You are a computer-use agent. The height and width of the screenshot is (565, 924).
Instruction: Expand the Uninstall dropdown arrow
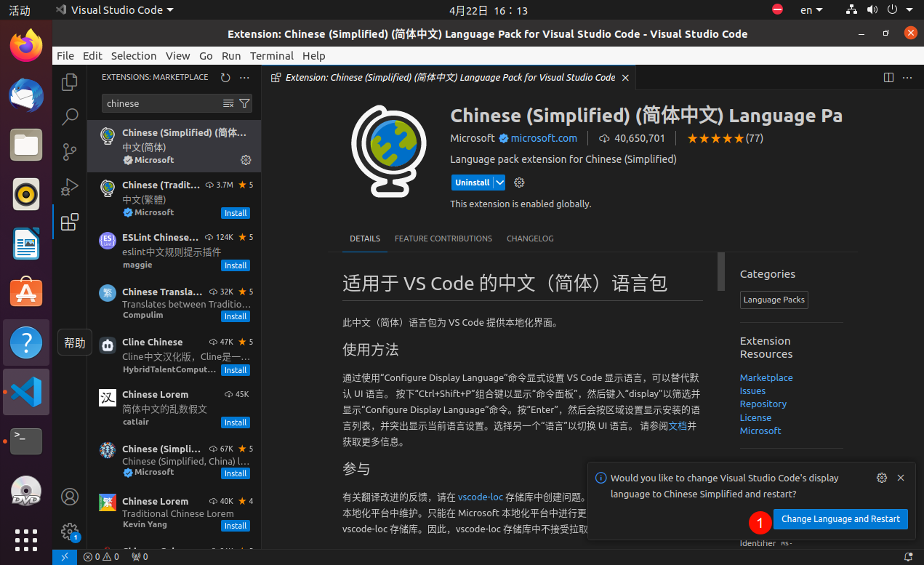[x=499, y=183]
